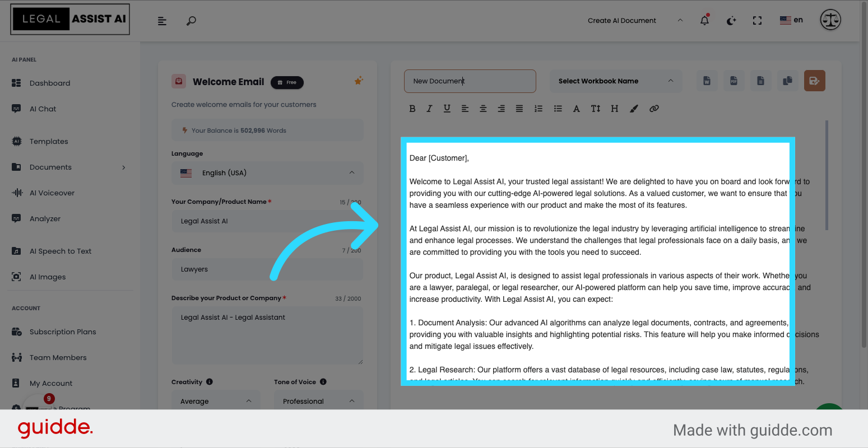The width and height of the screenshot is (868, 448).
Task: Focus the Audience field containing Lawyers
Action: click(x=267, y=269)
